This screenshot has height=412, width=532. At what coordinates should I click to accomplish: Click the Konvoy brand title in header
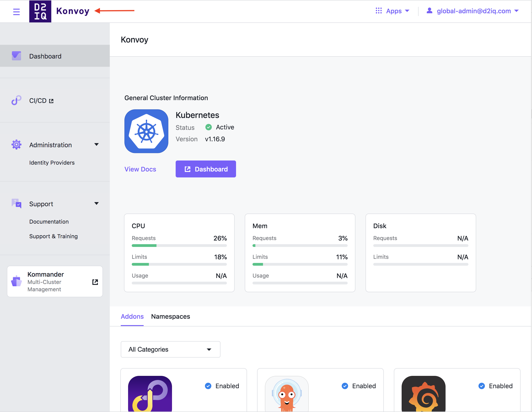click(73, 11)
